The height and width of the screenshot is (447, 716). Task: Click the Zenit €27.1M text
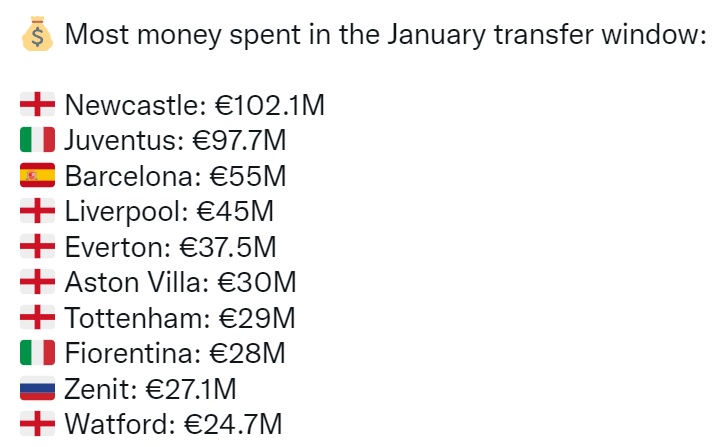151,389
